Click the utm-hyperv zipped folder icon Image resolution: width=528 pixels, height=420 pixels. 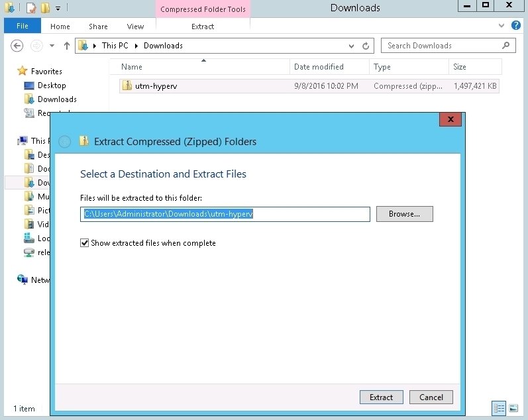(127, 85)
